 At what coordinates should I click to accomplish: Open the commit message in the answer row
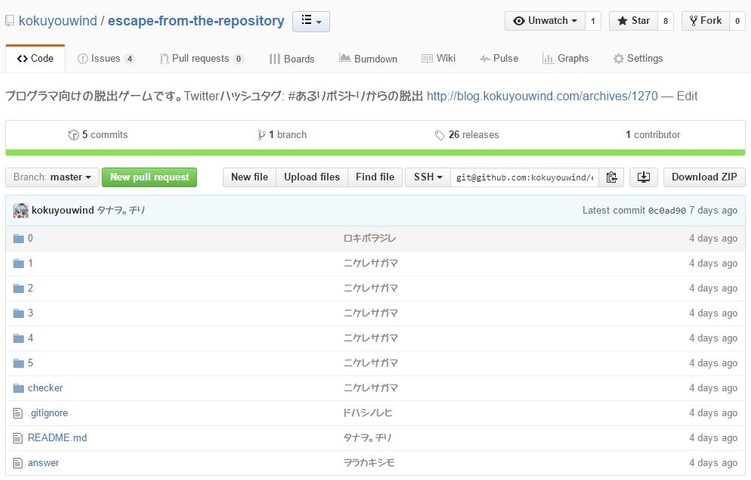[x=369, y=463]
